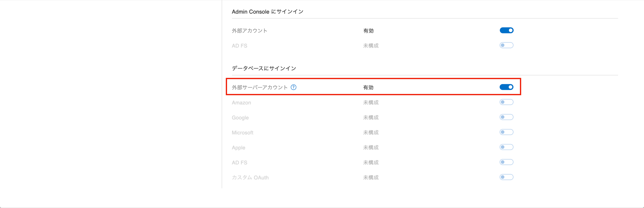Select the Apple provider label
644x208 pixels.
click(238, 147)
